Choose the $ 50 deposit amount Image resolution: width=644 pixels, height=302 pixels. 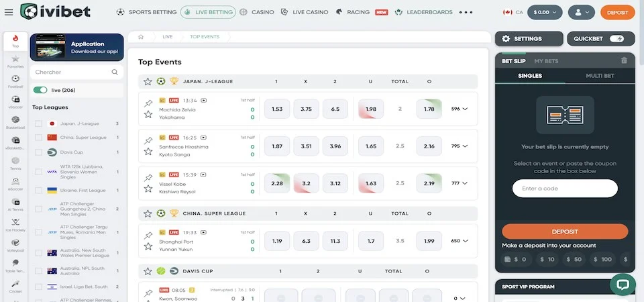[x=575, y=259]
